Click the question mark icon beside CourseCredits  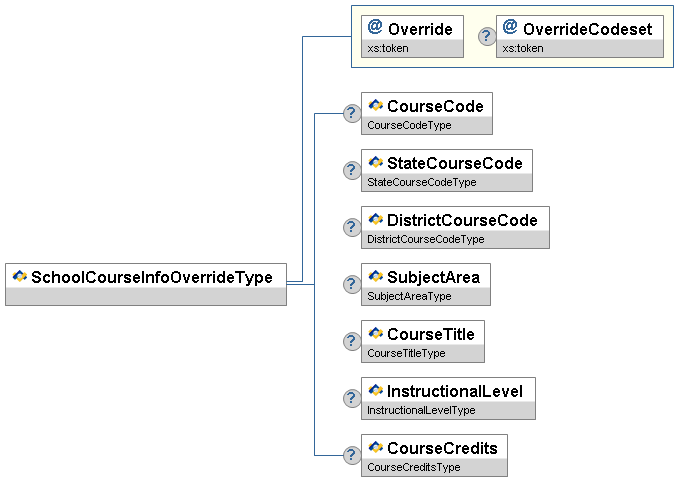point(351,455)
